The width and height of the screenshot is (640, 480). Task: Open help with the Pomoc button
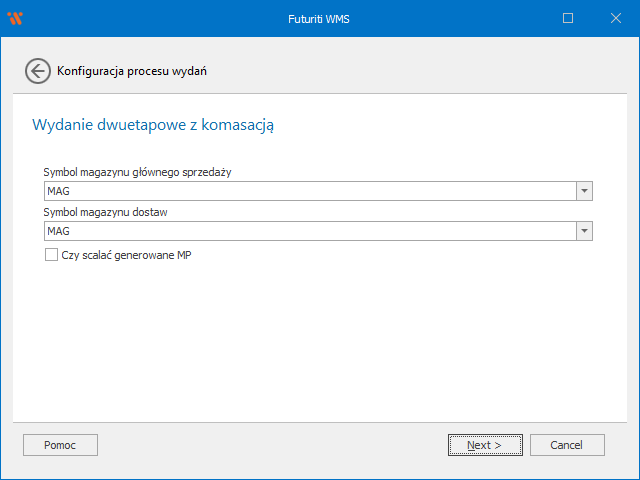point(60,445)
